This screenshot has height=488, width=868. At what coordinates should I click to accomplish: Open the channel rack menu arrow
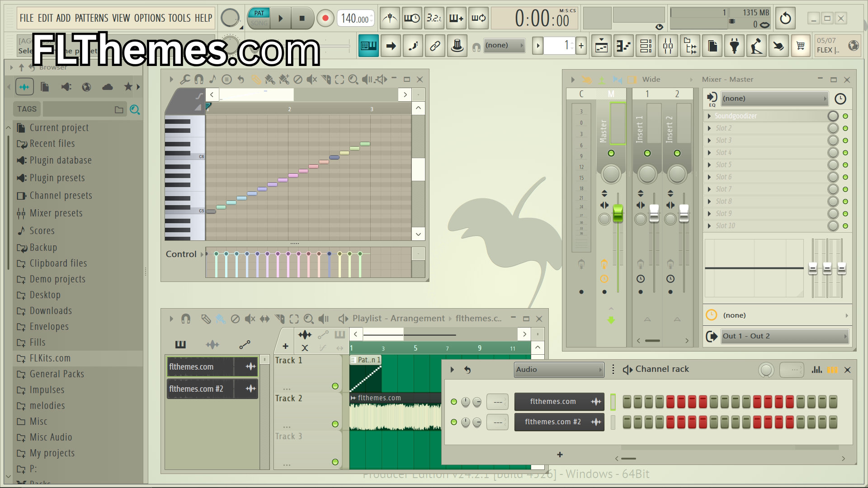pos(452,370)
